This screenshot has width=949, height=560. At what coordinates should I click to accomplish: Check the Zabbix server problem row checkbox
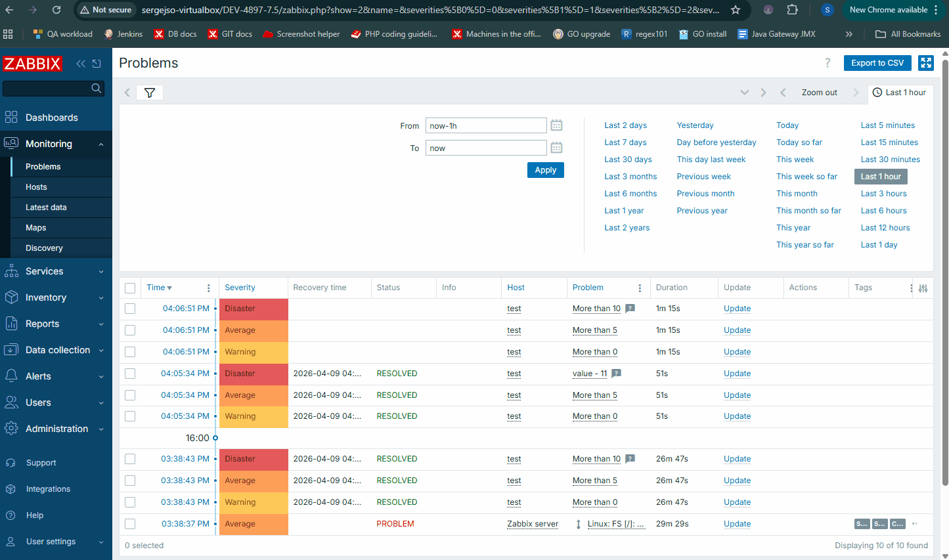pos(130,524)
